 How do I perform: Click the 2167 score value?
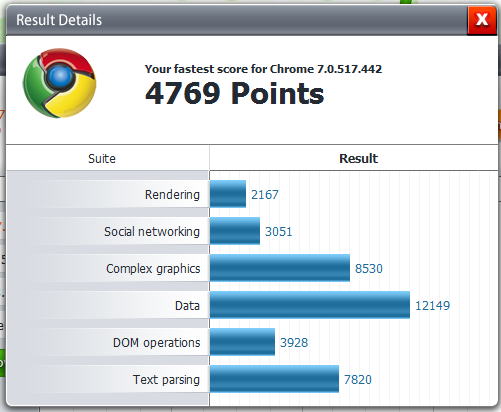point(265,195)
